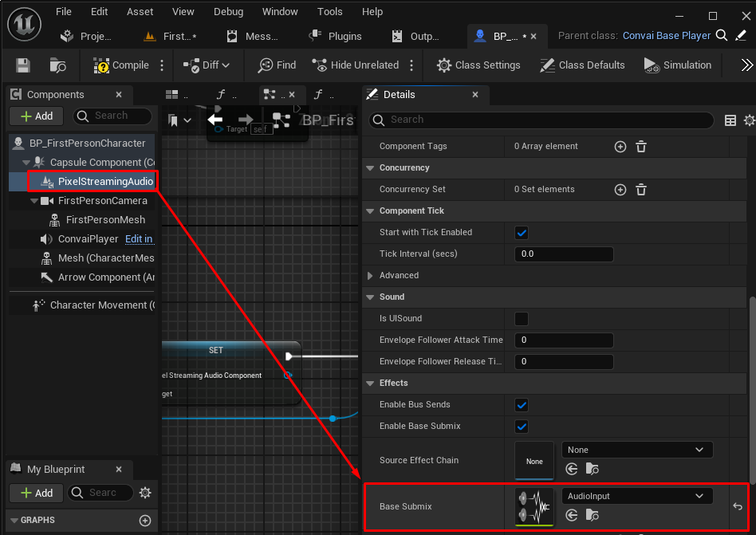Click the Browse to asset icon in toolbar

pos(57,65)
